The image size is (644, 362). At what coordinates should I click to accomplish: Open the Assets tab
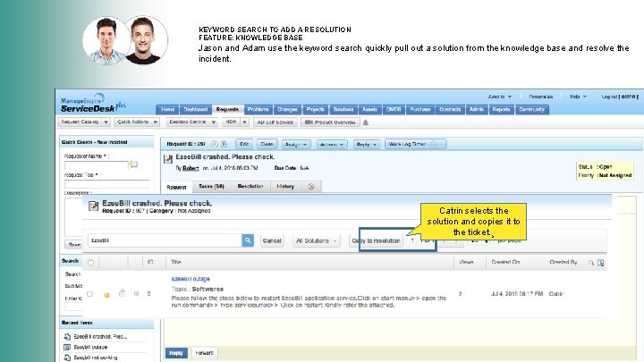coord(369,110)
